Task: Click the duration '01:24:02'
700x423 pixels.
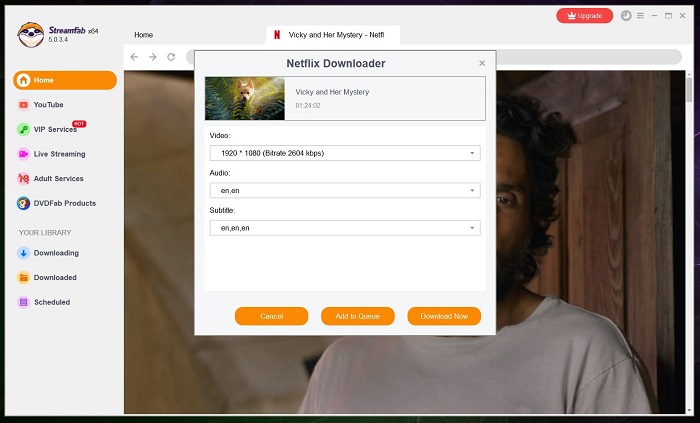Action: (x=308, y=106)
